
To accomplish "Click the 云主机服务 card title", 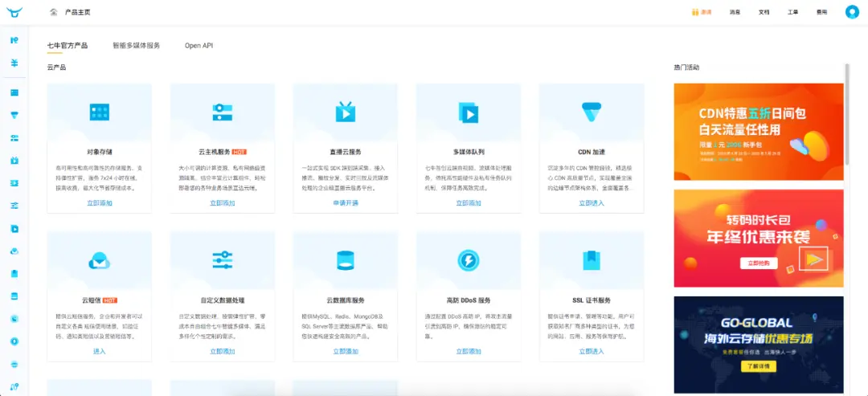I will tap(213, 152).
